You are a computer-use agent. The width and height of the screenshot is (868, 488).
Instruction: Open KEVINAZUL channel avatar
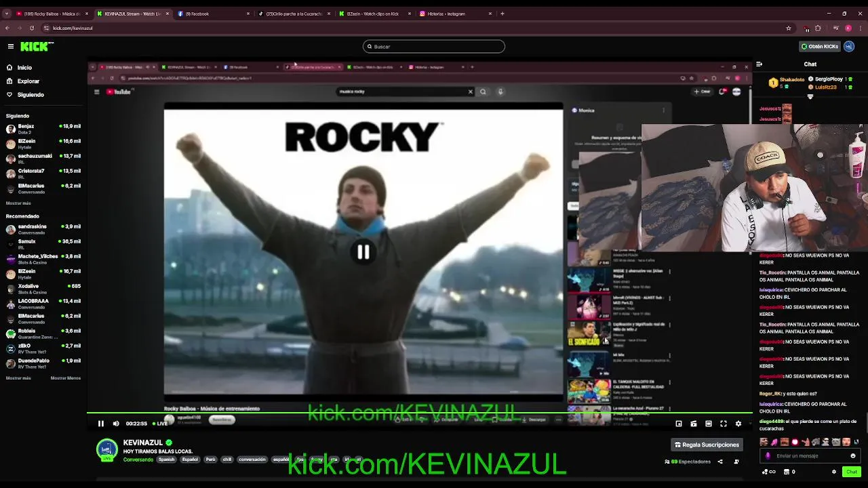pyautogui.click(x=107, y=450)
